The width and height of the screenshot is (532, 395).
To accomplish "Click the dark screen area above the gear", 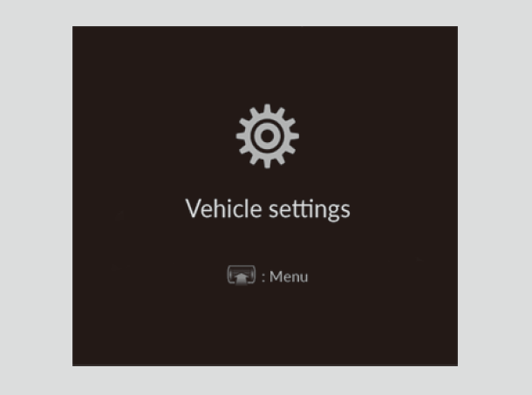I will (265, 65).
